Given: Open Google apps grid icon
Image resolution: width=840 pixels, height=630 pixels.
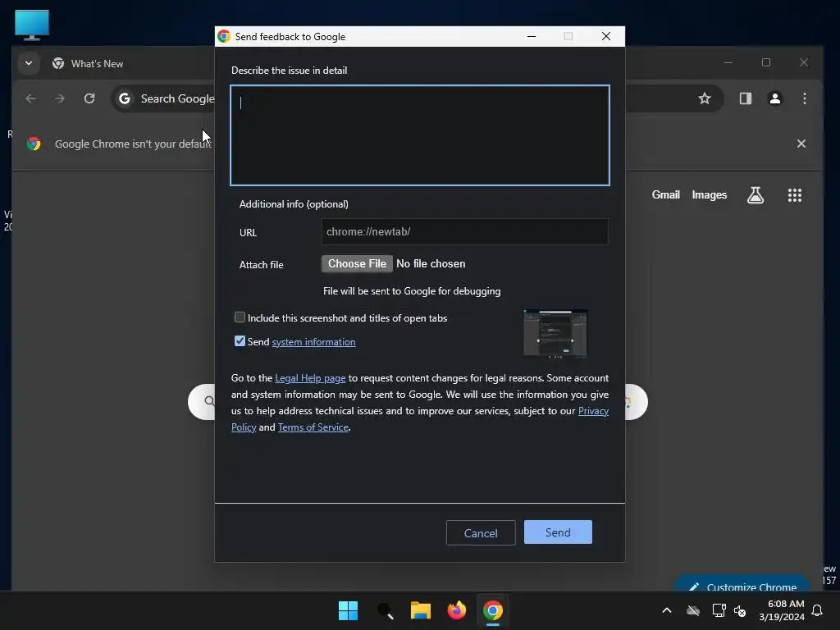Looking at the screenshot, I should click(794, 195).
